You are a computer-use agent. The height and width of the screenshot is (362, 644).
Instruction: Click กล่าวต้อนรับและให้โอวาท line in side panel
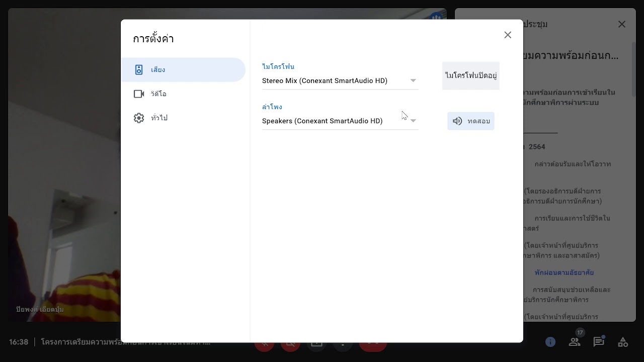point(573,164)
